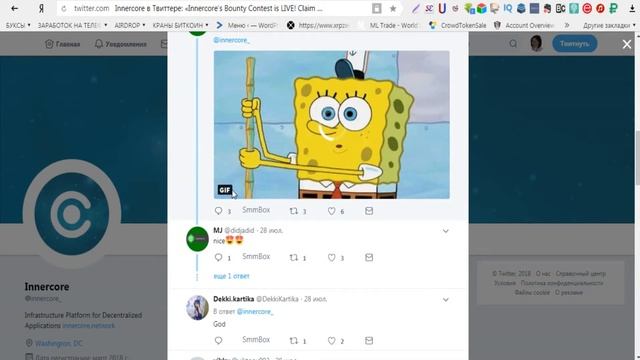Click the IQ extension icon
The image size is (640, 360).
click(508, 8)
